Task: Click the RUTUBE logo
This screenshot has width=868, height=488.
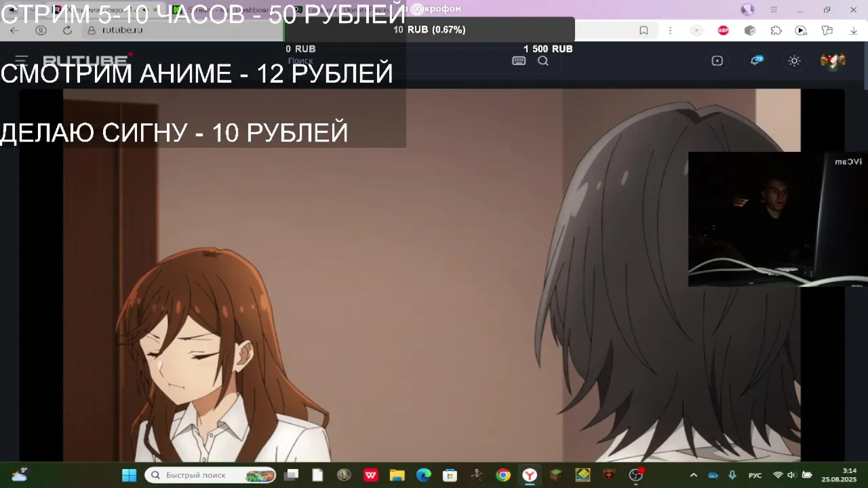Action: (87, 60)
